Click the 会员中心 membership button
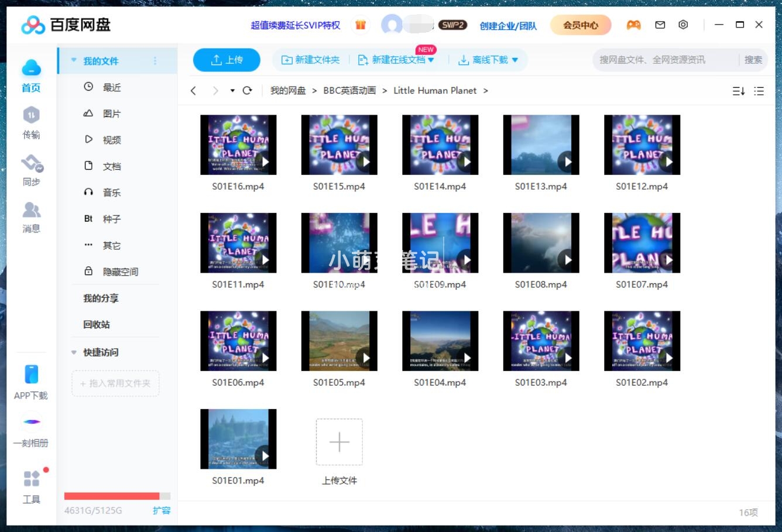782x532 pixels. click(x=580, y=25)
